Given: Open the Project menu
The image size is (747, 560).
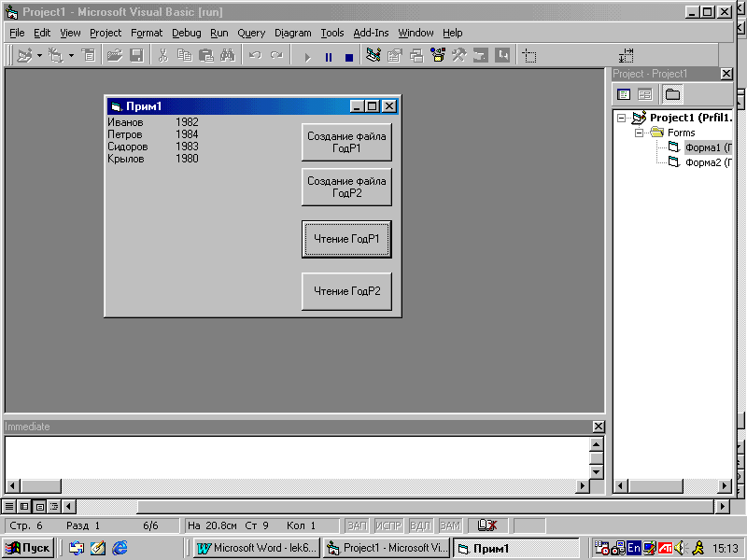Looking at the screenshot, I should coord(106,33).
